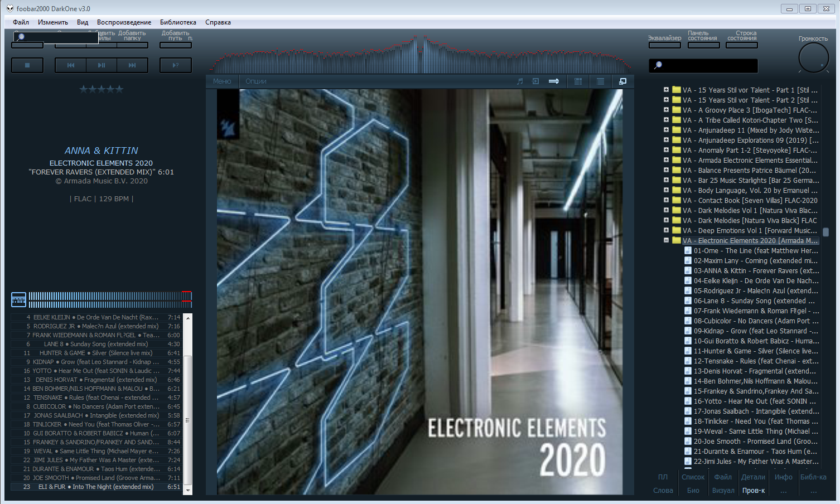Screen dimensions: 840x504
Task: Open the Справка menu
Action: tap(218, 22)
